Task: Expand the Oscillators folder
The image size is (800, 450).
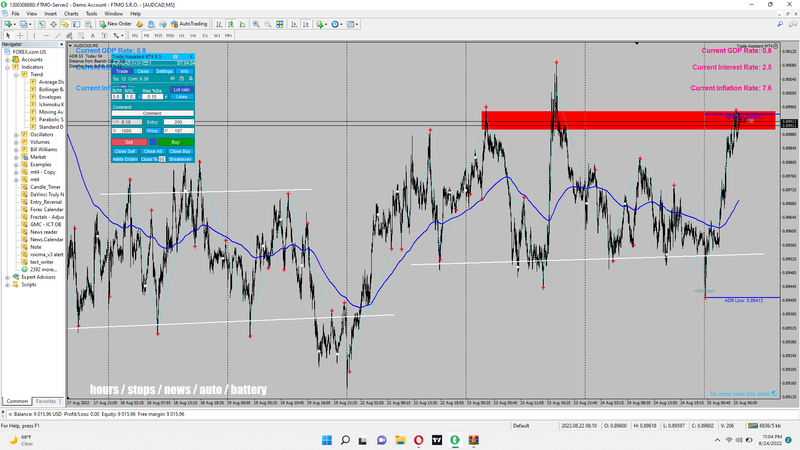Action: tap(16, 135)
